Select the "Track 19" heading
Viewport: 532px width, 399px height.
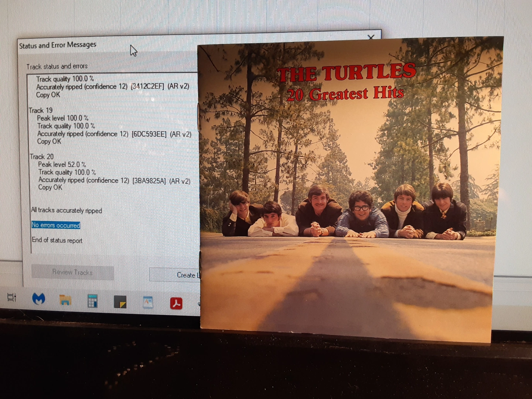point(41,110)
